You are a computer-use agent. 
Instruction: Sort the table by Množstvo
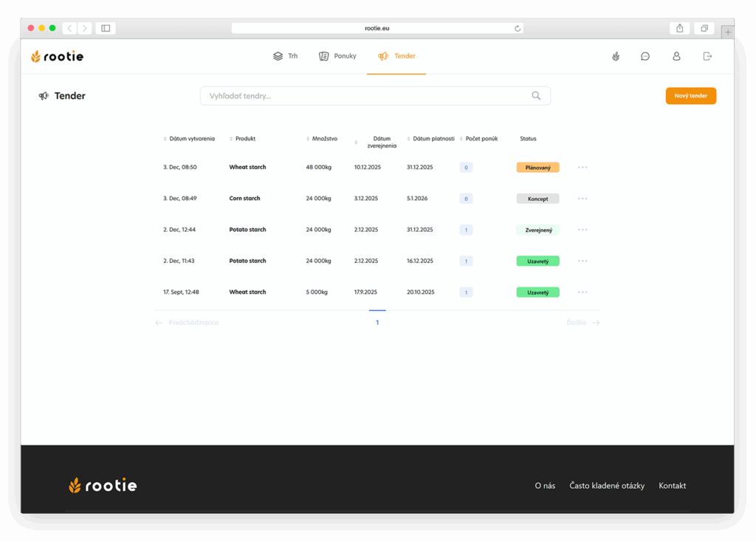tap(324, 139)
